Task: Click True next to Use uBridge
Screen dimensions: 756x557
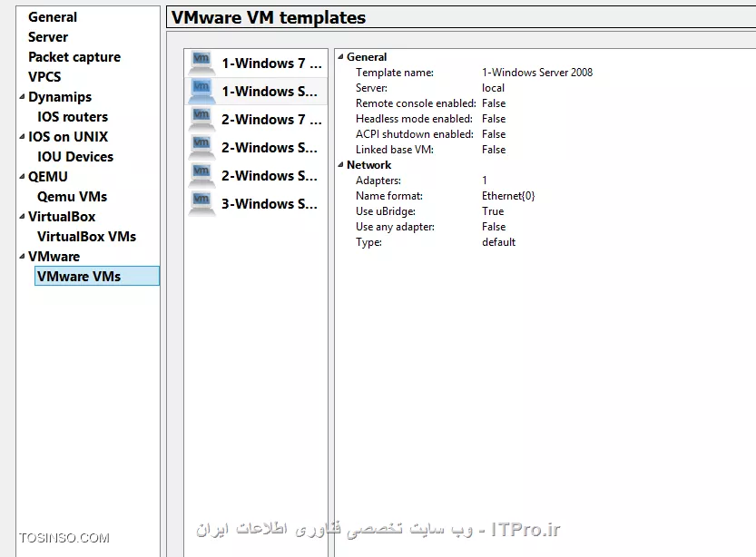Action: coord(493,211)
